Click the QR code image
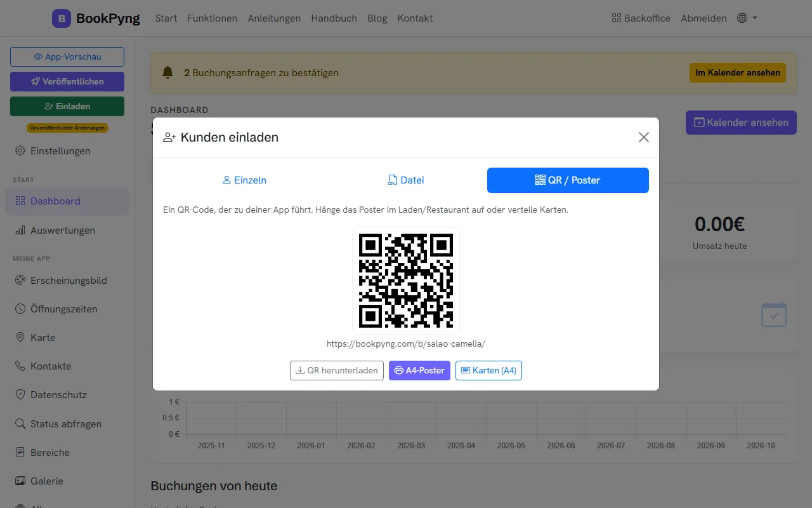The width and height of the screenshot is (812, 508). (x=406, y=281)
